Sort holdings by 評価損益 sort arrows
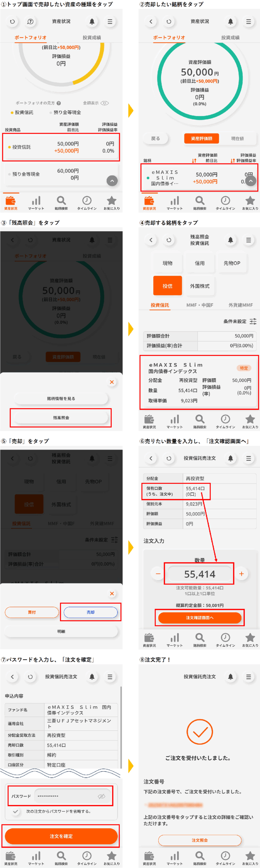Viewport: 260px width, 868px height. [x=233, y=161]
